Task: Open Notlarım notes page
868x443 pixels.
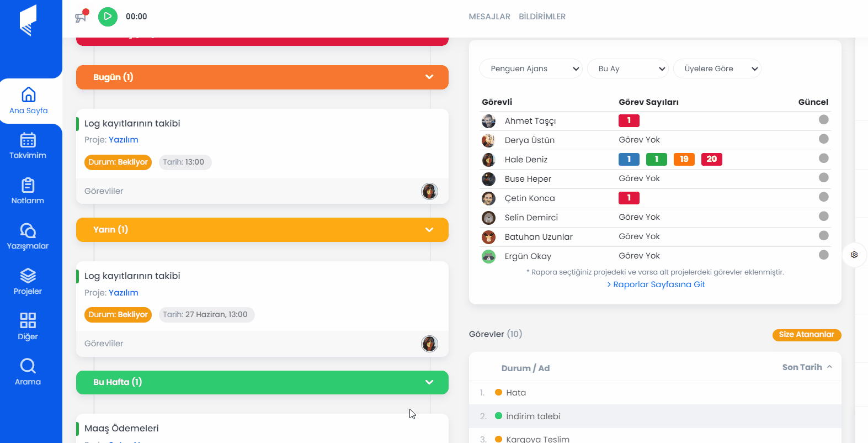Action: [x=28, y=191]
